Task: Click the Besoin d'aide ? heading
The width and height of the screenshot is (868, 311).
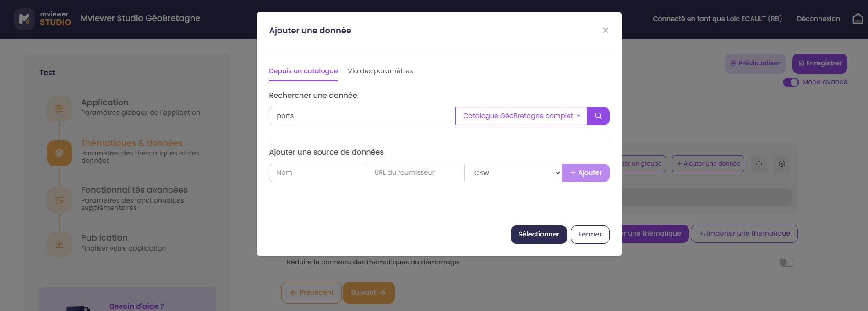Action: click(x=136, y=306)
